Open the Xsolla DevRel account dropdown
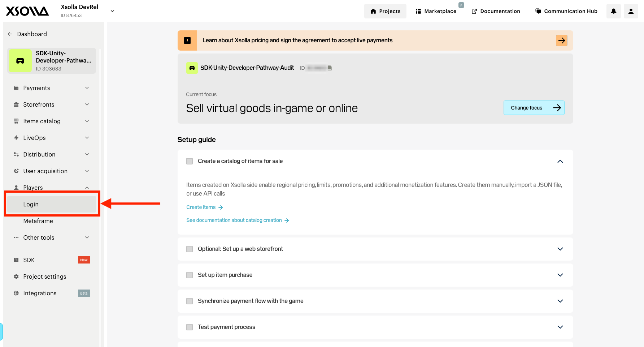This screenshot has height=347, width=644. point(112,11)
